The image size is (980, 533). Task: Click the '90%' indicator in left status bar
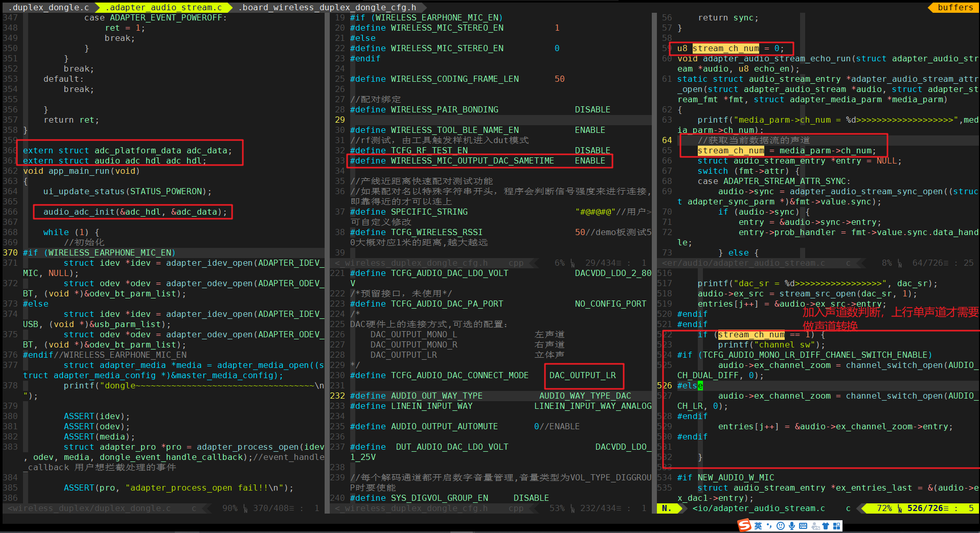230,508
